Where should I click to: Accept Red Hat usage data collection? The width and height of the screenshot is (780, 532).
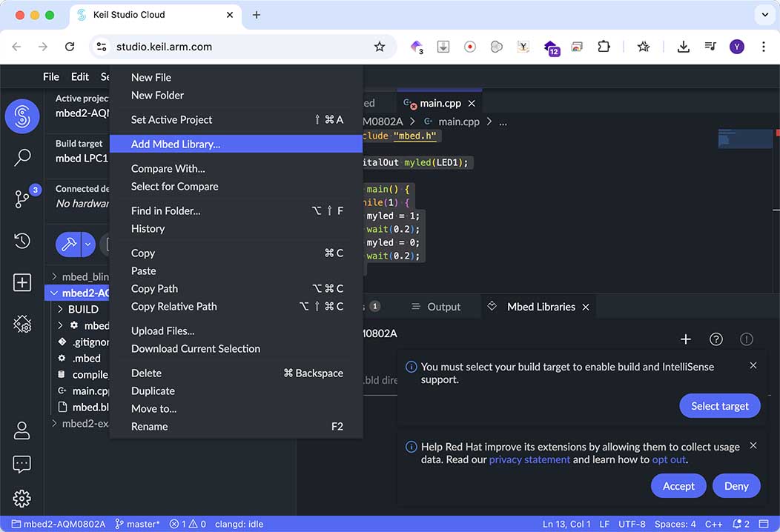(678, 485)
